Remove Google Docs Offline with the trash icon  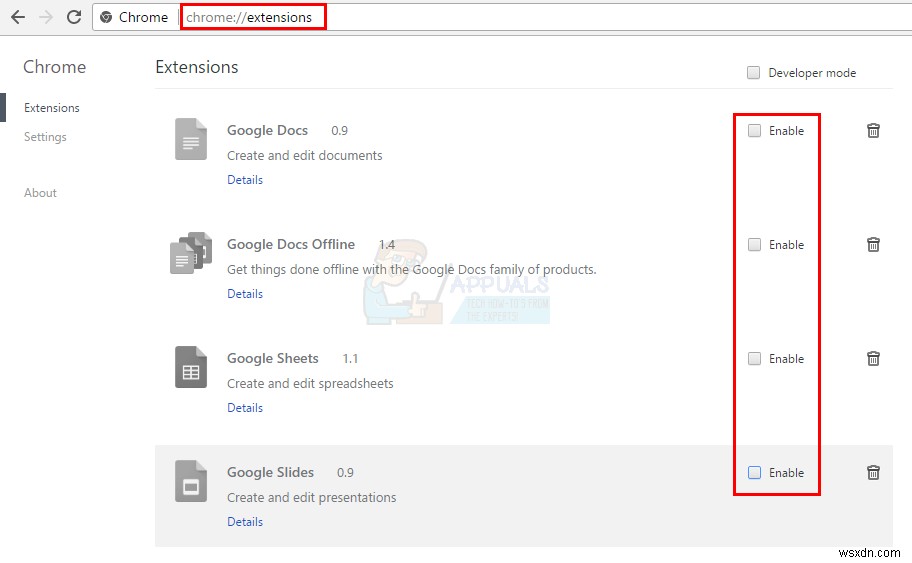[x=873, y=244]
